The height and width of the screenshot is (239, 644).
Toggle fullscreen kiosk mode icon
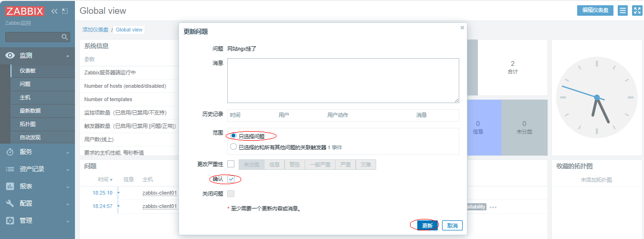point(637,10)
